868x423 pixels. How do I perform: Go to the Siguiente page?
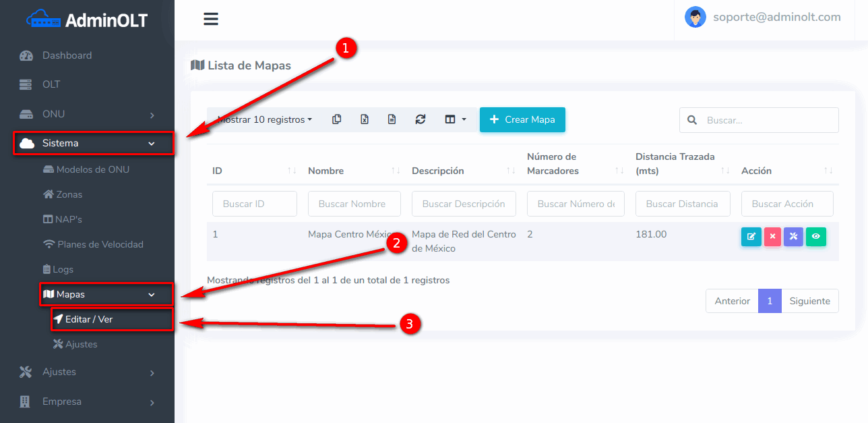(x=809, y=301)
